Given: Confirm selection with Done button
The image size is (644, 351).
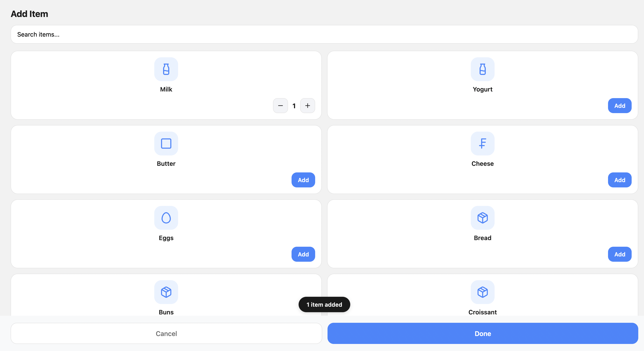Looking at the screenshot, I should 482,333.
